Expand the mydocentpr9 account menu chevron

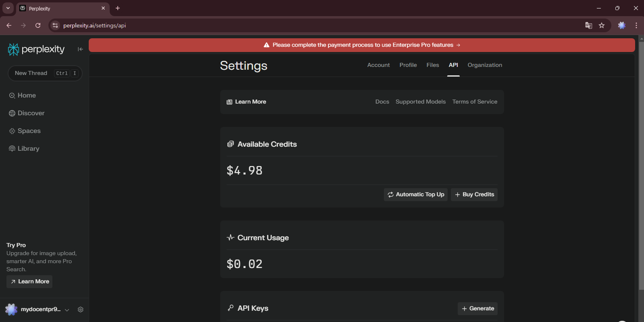coord(67,310)
